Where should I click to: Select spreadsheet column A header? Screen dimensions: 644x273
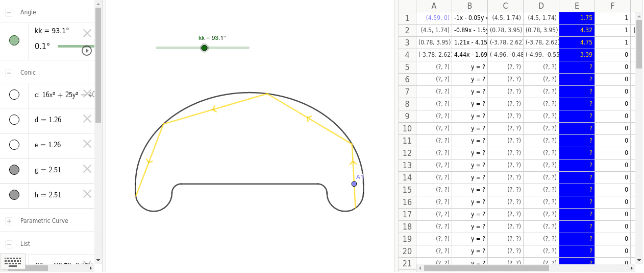434,6
